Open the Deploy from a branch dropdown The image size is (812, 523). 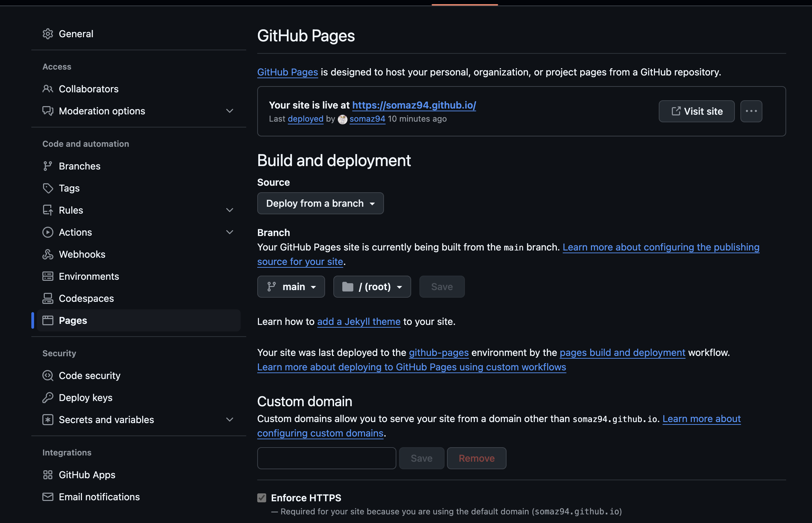pos(320,203)
